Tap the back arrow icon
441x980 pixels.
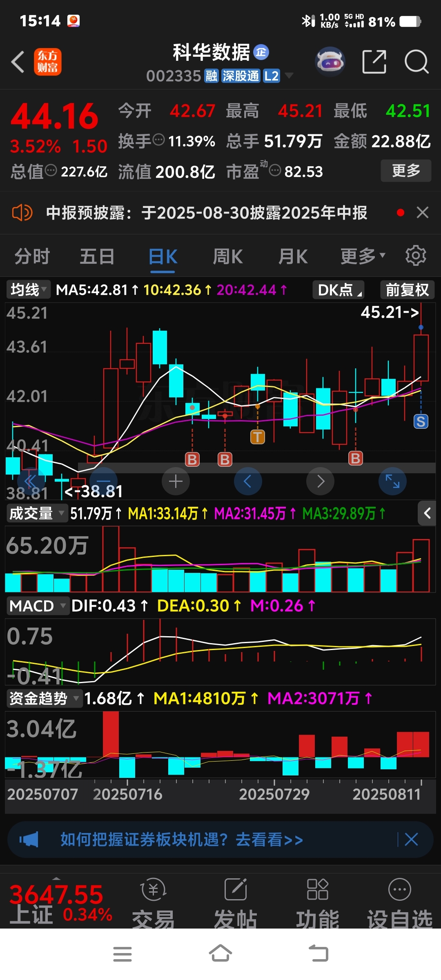[18, 62]
